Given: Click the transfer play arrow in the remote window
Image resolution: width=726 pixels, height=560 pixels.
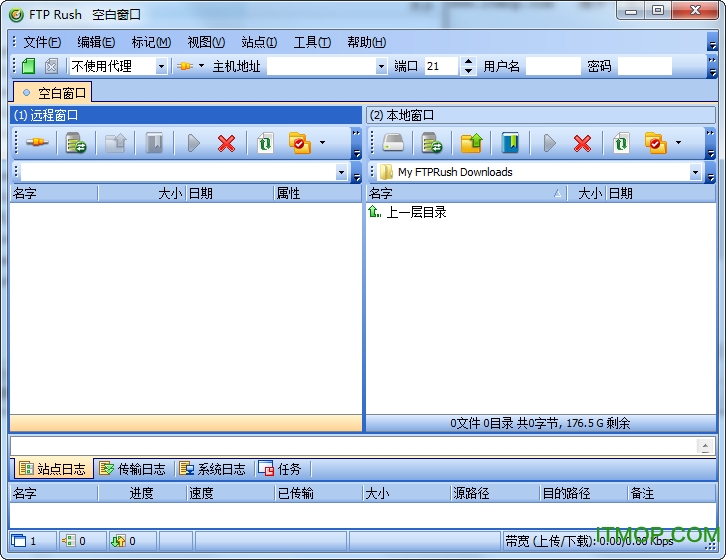Looking at the screenshot, I should pyautogui.click(x=194, y=143).
